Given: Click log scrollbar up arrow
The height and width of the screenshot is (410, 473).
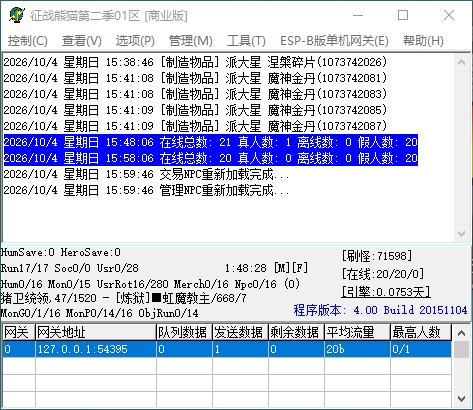Looking at the screenshot, I should click(x=462, y=62).
